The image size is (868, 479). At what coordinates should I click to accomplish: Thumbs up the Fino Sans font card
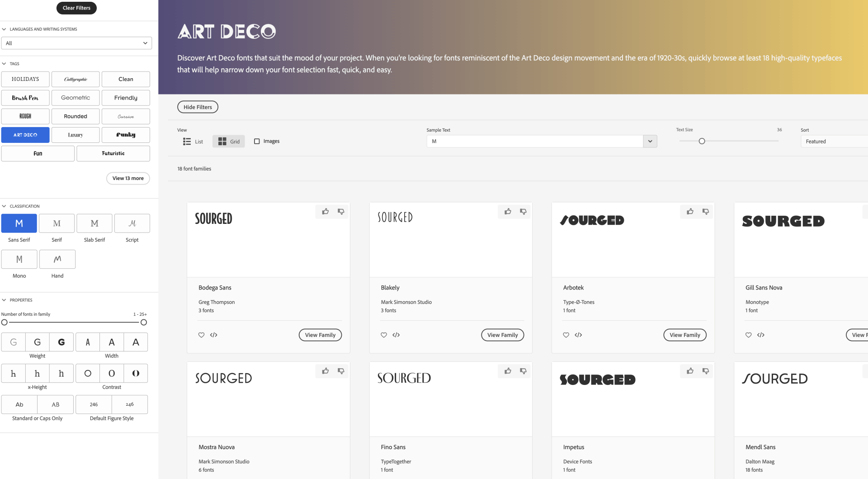coord(508,371)
